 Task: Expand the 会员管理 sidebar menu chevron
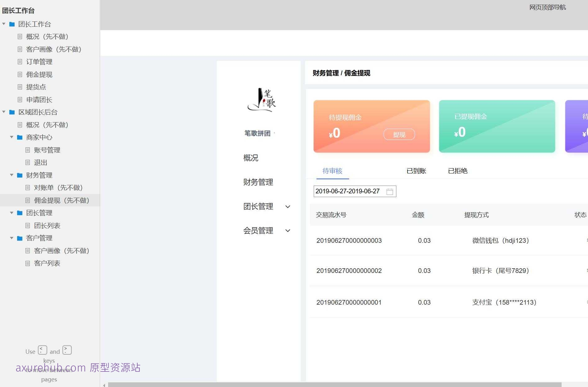[x=288, y=231]
